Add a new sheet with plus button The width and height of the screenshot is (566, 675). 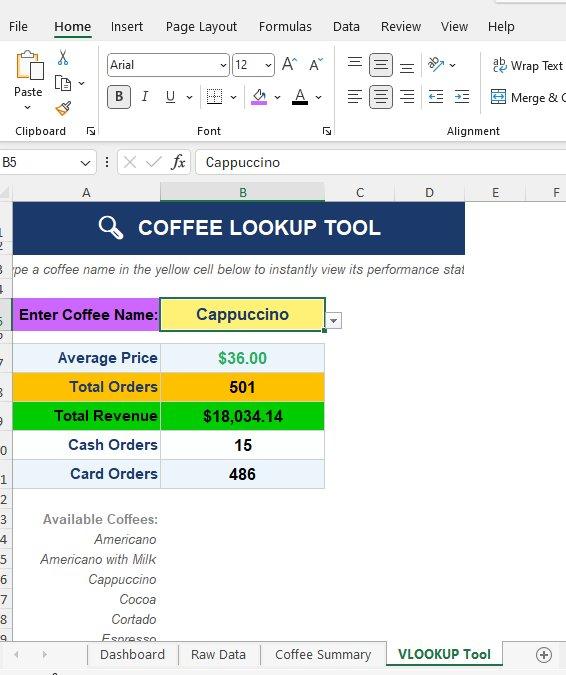coord(544,655)
